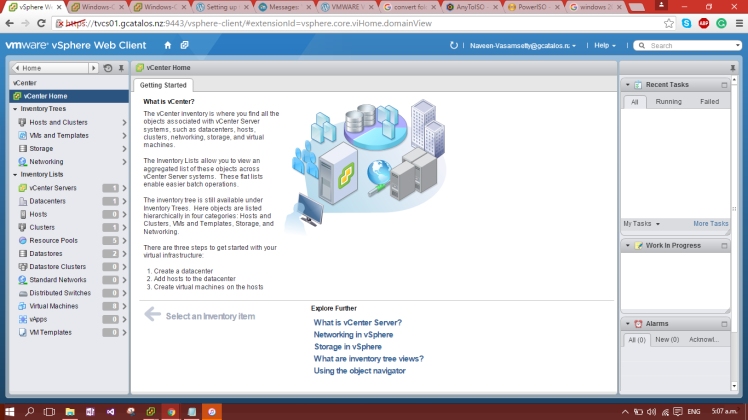Select the All tab in Recent Tasks
This screenshot has width=748, height=420.
634,102
